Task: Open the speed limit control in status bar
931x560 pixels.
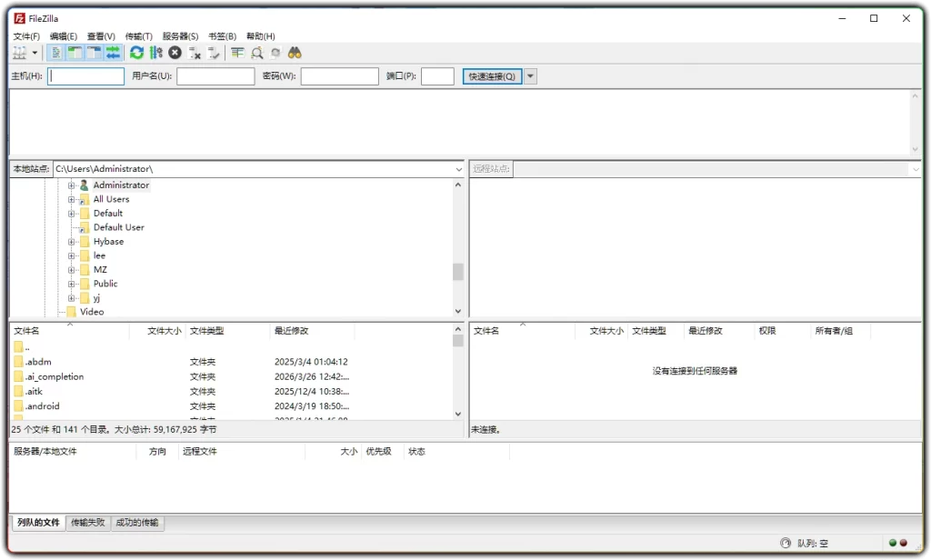Action: pyautogui.click(x=784, y=543)
